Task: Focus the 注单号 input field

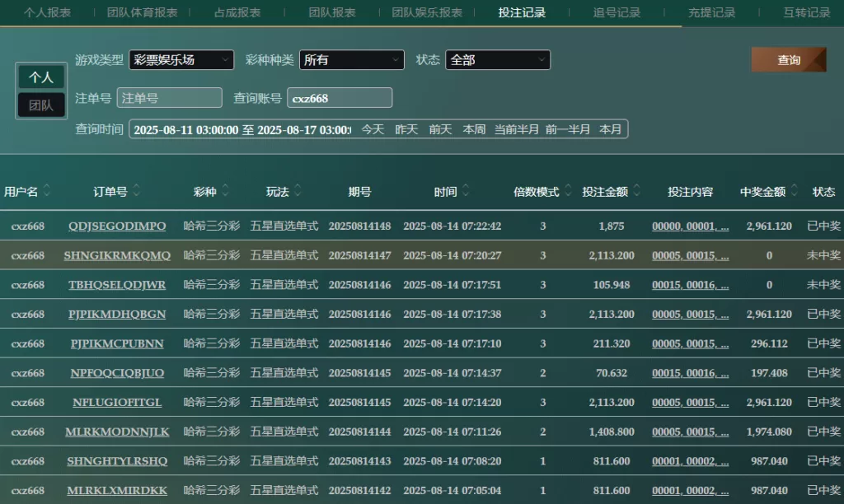Action: [170, 98]
